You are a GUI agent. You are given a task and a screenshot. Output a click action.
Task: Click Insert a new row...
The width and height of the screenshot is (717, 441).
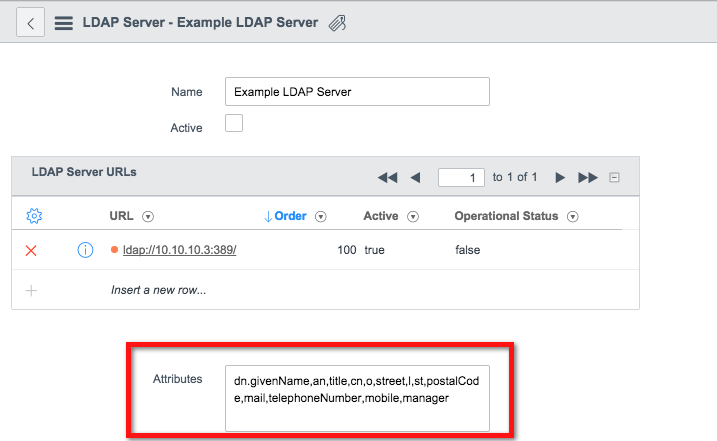click(158, 290)
